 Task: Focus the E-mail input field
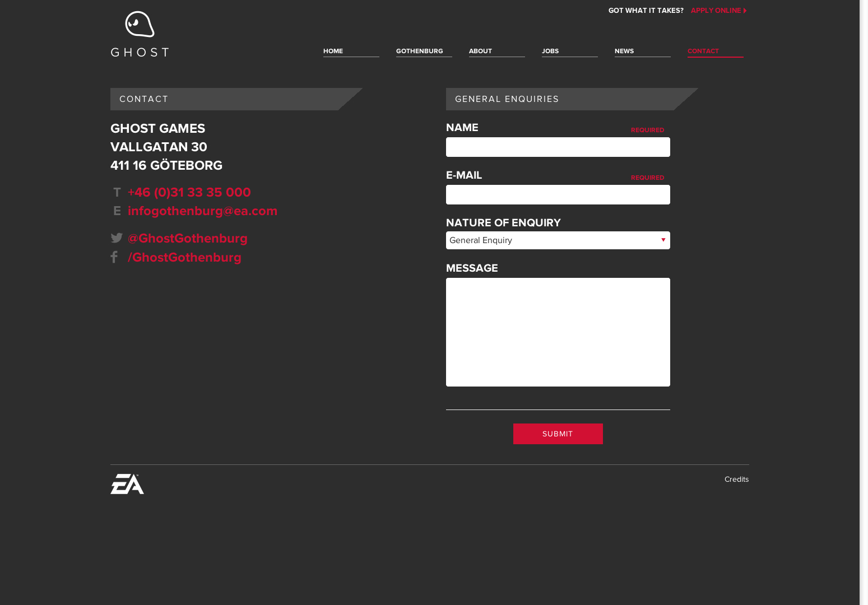pyautogui.click(x=558, y=194)
